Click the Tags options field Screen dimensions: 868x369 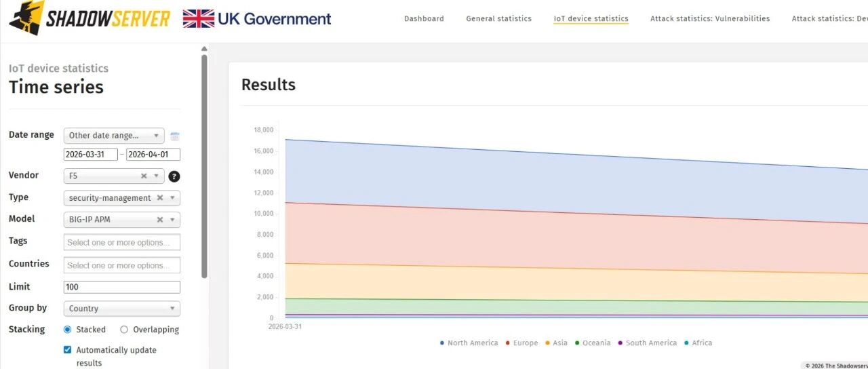(122, 242)
